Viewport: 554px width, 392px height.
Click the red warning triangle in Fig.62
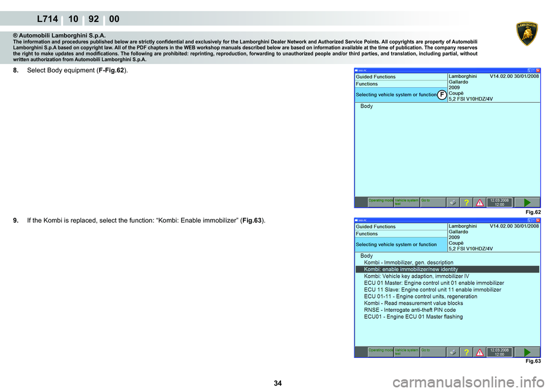pyautogui.click(x=480, y=203)
